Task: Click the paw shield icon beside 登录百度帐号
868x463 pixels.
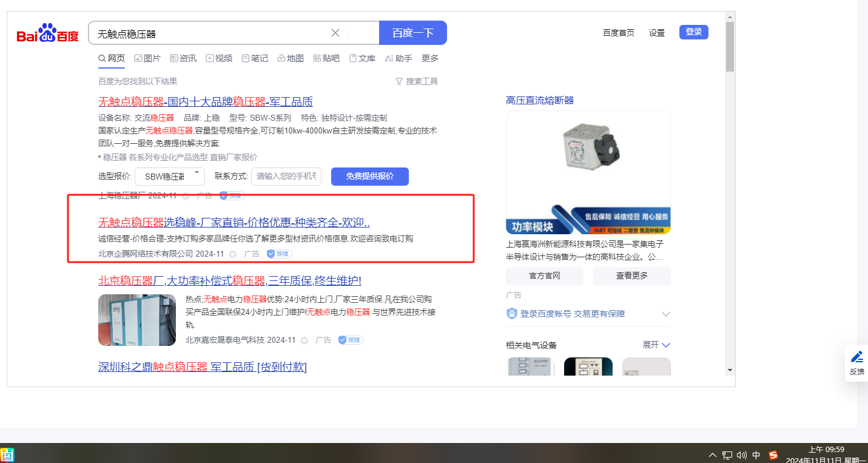Action: coord(512,314)
